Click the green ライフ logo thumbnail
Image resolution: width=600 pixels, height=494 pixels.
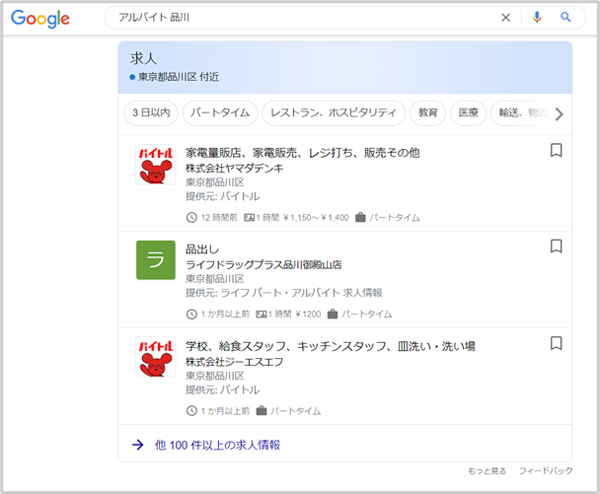pyautogui.click(x=155, y=260)
